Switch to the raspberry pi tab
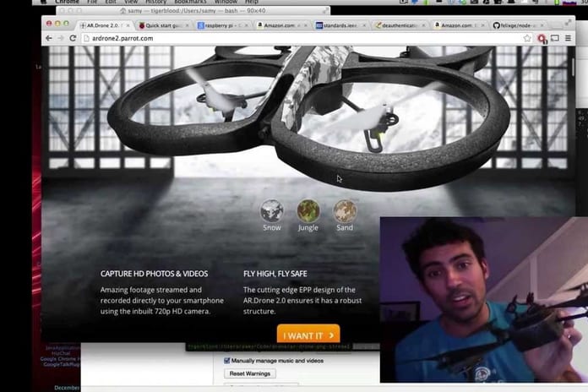Image resolution: width=588 pixels, height=392 pixels. (220, 25)
